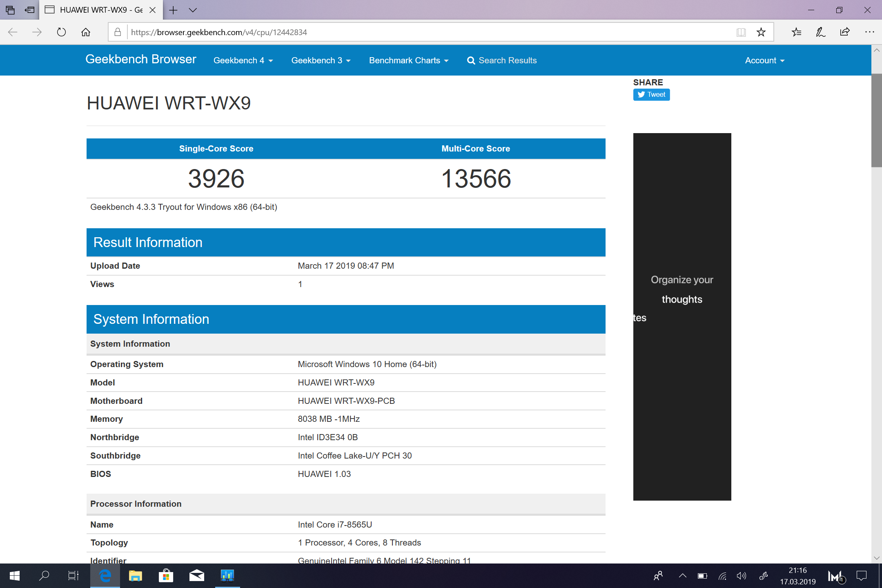This screenshot has height=588, width=882.
Task: Click the multi-core score 13566
Action: [476, 178]
